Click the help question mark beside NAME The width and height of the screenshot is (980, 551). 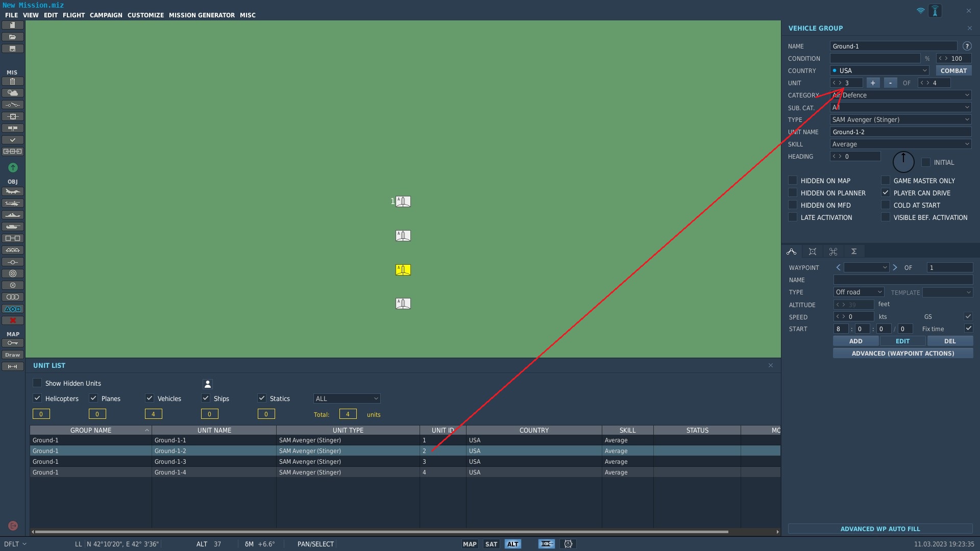tap(967, 46)
